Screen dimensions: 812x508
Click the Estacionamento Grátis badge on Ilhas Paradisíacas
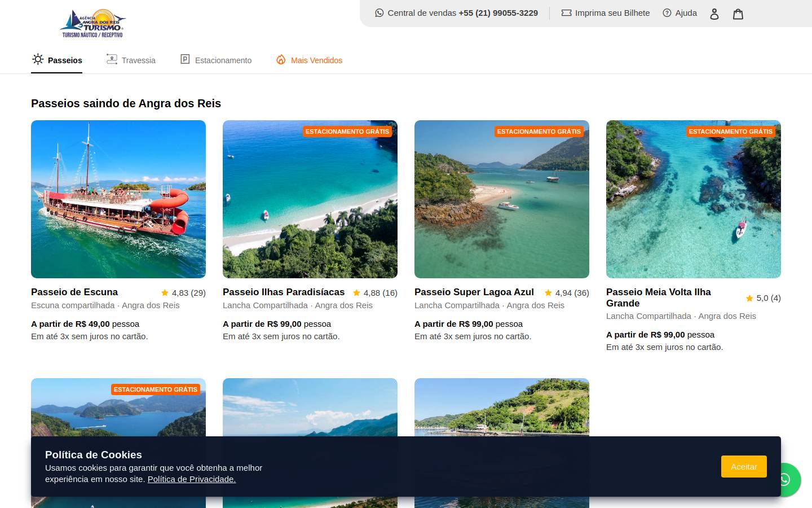click(347, 132)
